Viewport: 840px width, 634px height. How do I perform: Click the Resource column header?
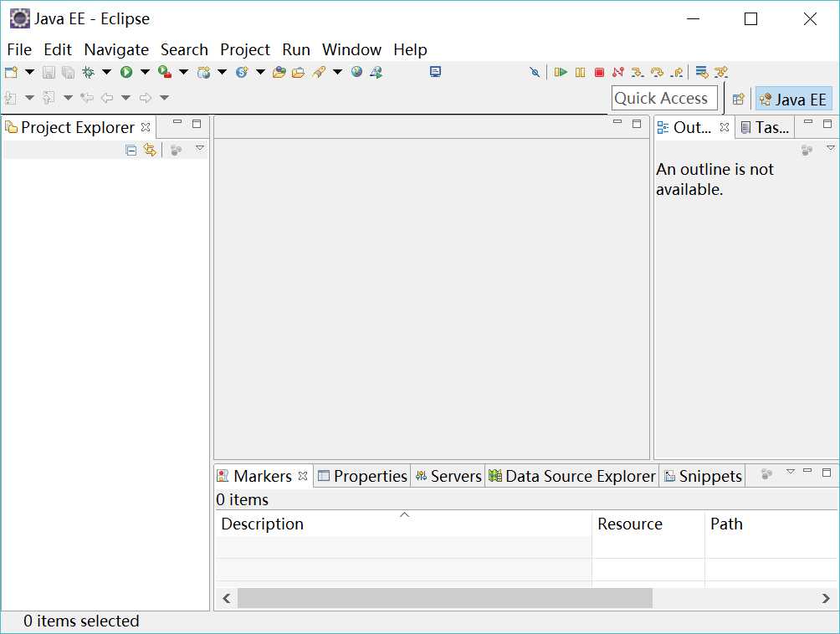648,523
